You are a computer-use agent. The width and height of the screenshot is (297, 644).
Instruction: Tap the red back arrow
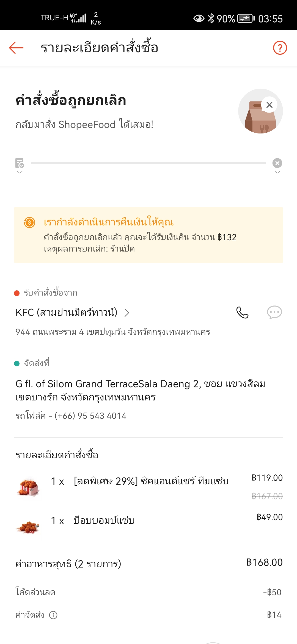16,48
